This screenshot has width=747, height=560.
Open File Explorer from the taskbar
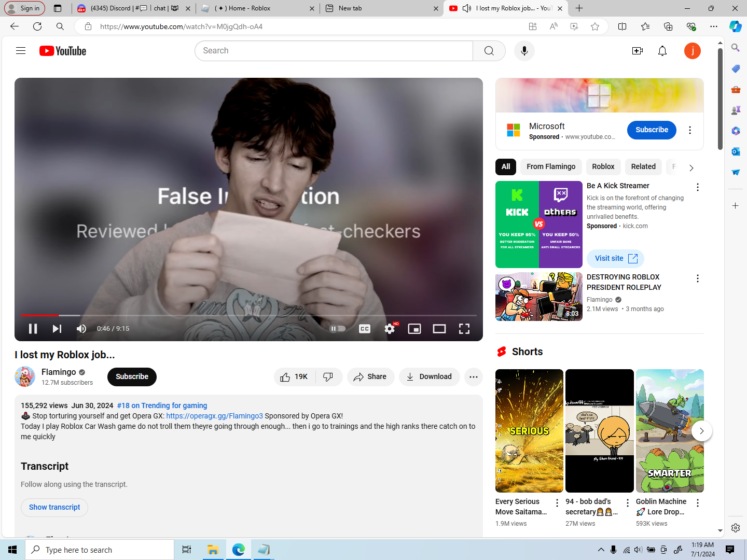pyautogui.click(x=213, y=550)
